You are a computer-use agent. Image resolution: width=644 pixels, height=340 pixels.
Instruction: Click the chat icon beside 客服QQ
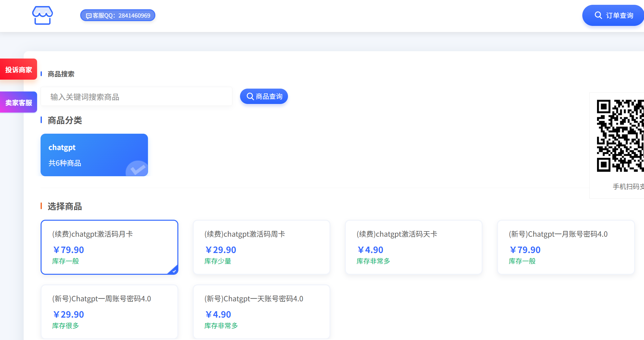[x=89, y=16]
